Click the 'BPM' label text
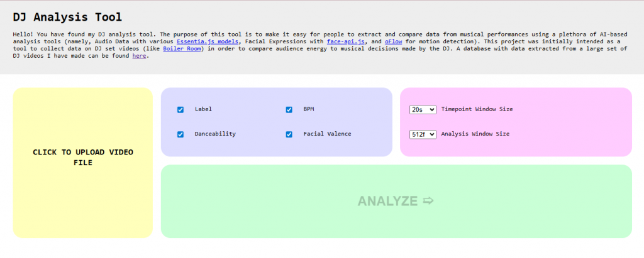 coord(309,109)
